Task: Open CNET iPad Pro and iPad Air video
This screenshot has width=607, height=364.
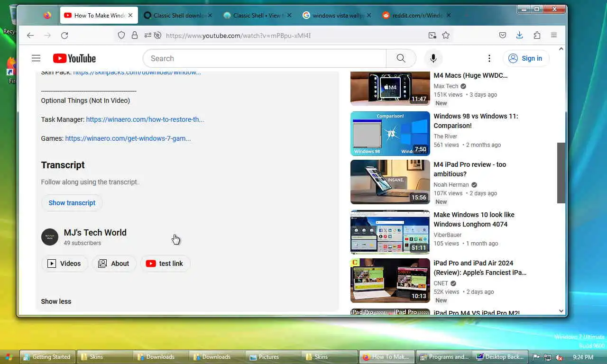Action: [390, 281]
